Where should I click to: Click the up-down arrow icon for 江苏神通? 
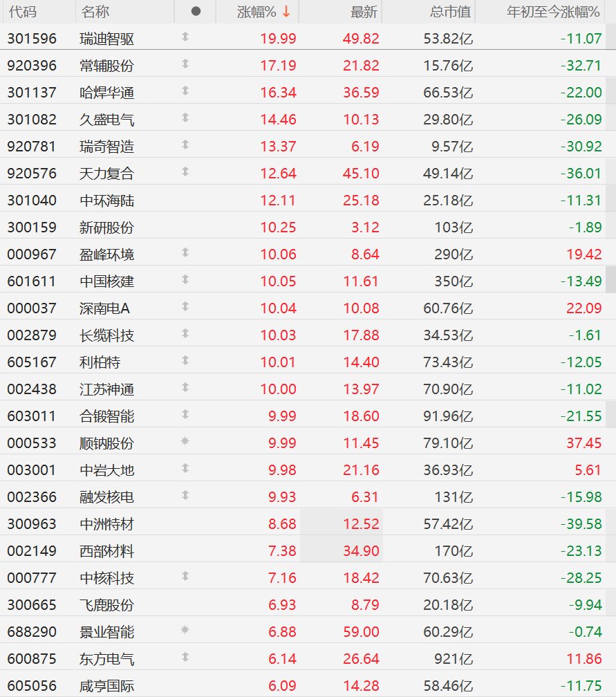click(185, 388)
